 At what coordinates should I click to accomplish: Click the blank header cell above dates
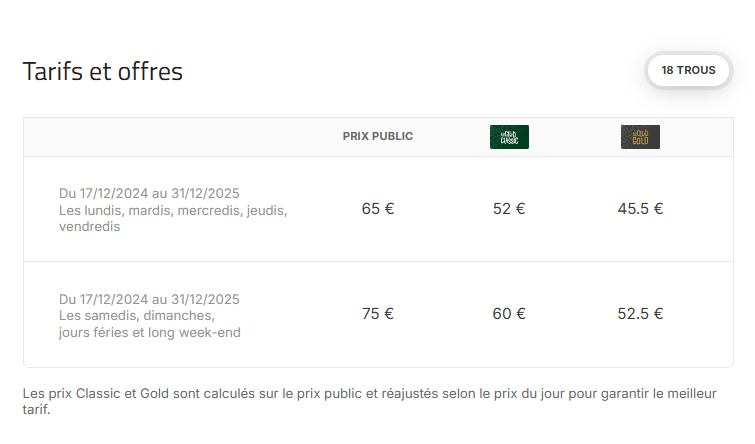[x=169, y=137]
